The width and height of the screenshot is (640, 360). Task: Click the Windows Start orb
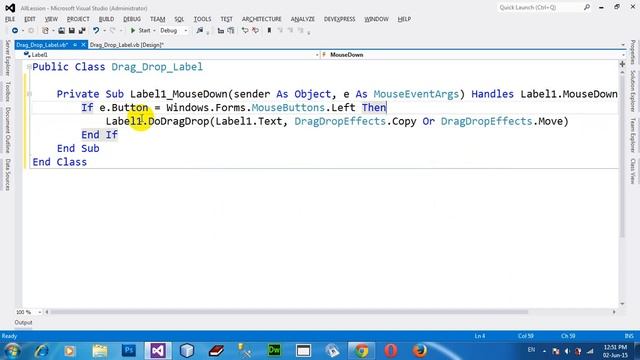[12, 351]
